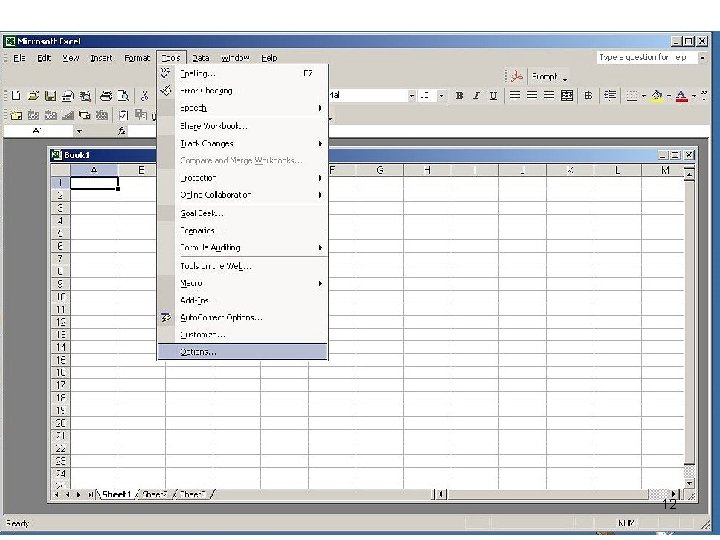Open the Prompt dropdown
This screenshot has width=720, height=540.
pos(565,77)
